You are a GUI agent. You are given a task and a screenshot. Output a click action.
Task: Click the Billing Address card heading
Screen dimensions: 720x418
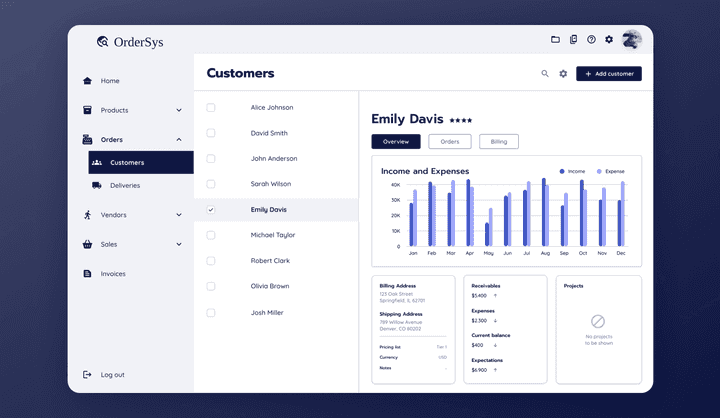[x=398, y=286]
